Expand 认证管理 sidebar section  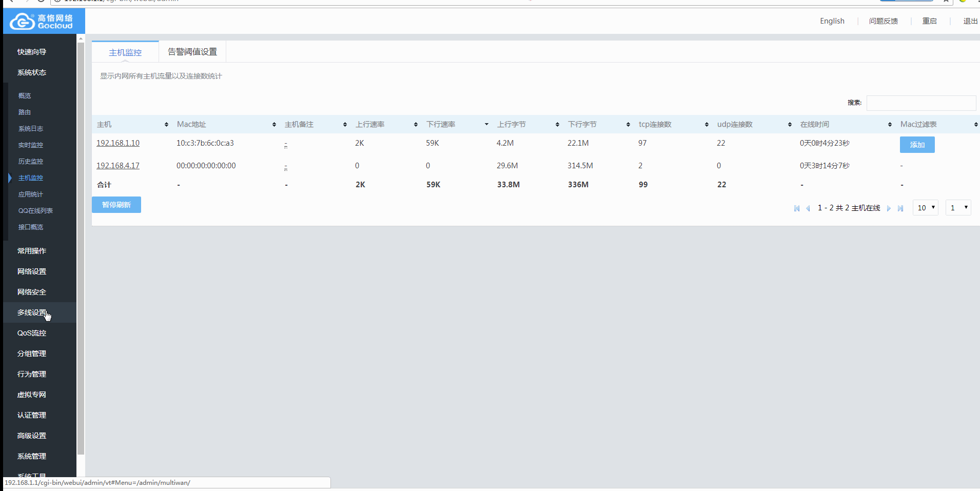(32, 415)
